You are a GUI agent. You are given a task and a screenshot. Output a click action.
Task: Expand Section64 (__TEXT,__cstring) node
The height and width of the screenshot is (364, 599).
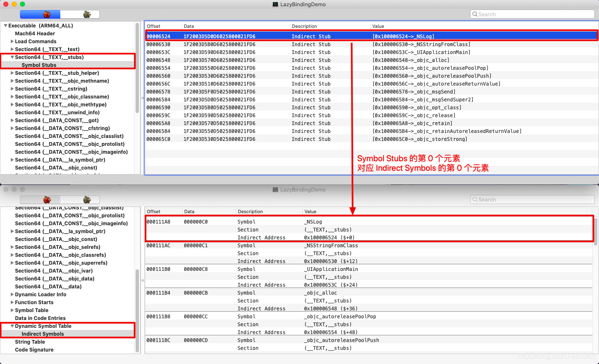[x=12, y=89]
